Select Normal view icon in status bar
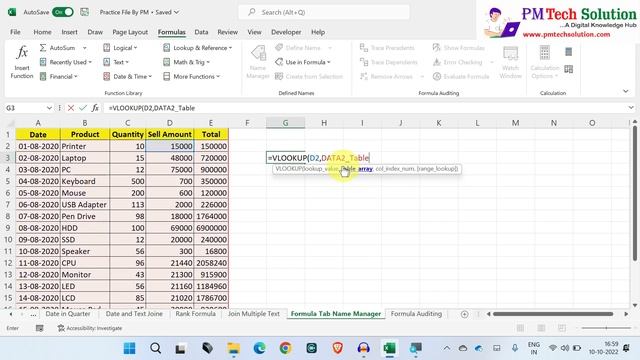Image resolution: width=640 pixels, height=360 pixels. (520, 328)
